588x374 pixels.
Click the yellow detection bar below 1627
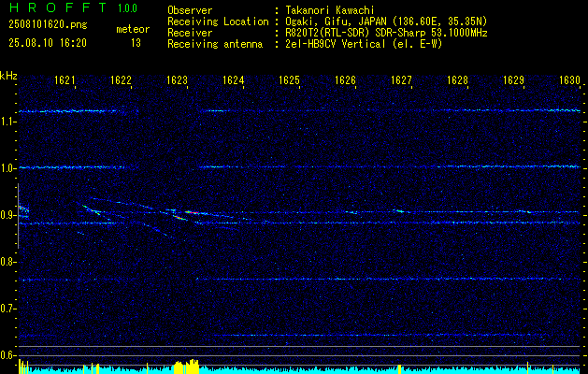pyautogui.click(x=399, y=369)
